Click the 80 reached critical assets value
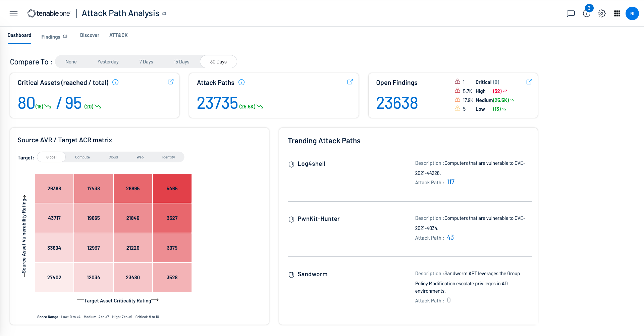 coord(26,103)
